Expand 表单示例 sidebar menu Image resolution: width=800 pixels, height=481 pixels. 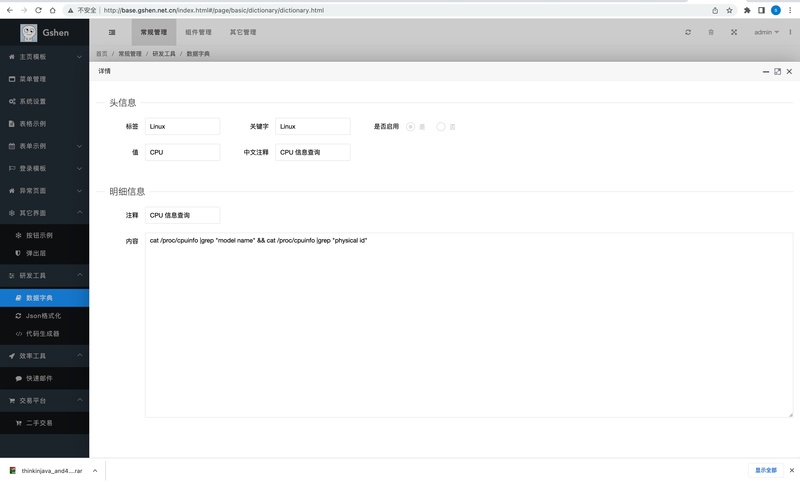point(44,146)
